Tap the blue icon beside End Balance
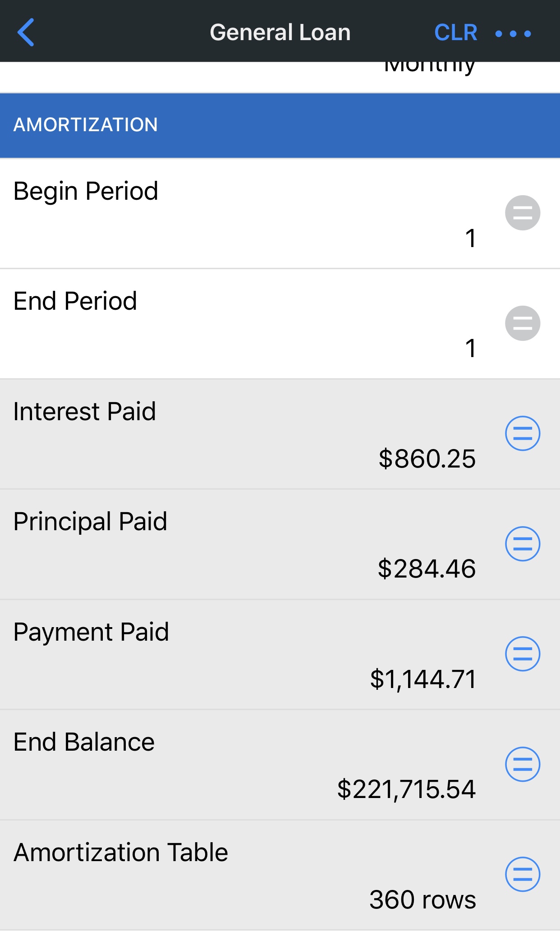560x931 pixels. 523,764
